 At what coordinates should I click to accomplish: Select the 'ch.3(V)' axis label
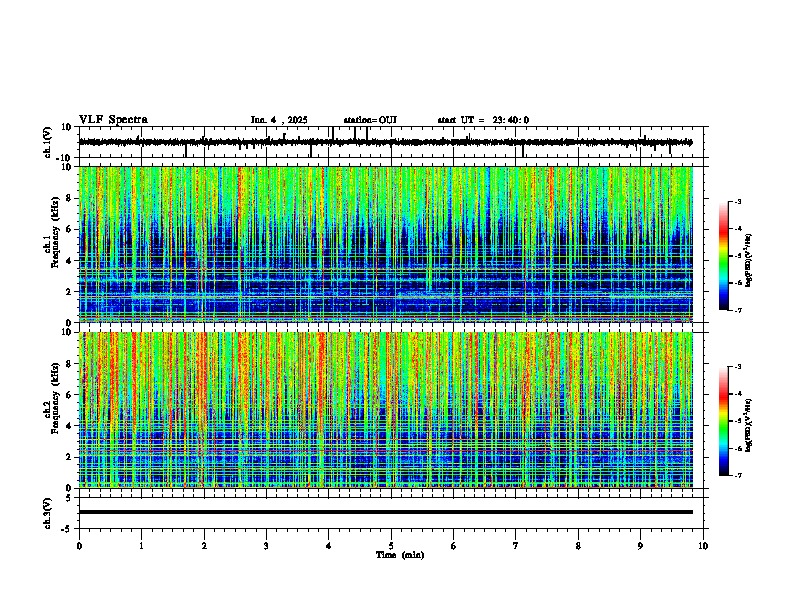(x=48, y=513)
